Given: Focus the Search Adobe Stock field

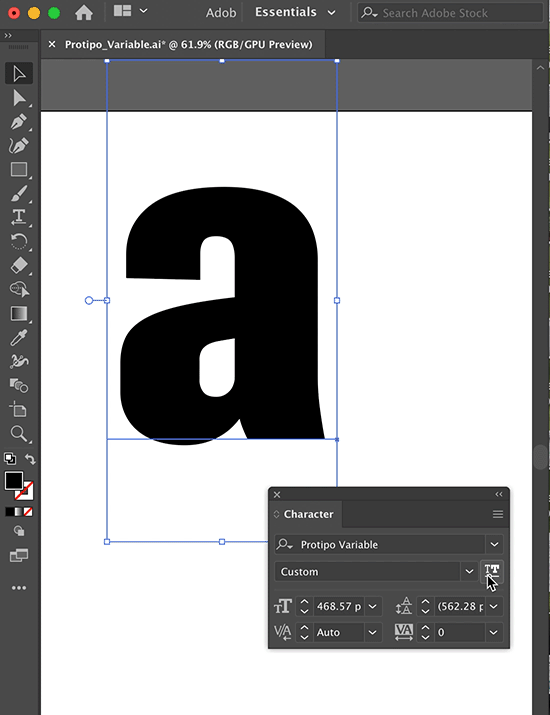Looking at the screenshot, I should (x=450, y=13).
